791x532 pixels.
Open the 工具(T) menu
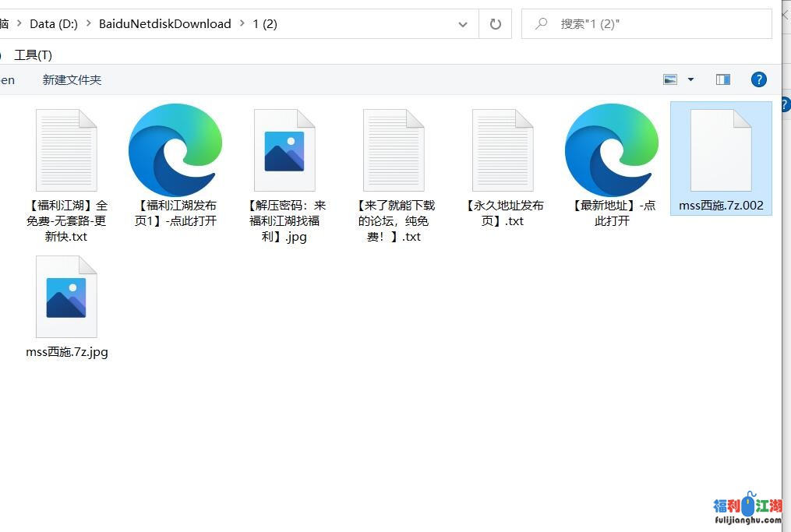tap(33, 55)
